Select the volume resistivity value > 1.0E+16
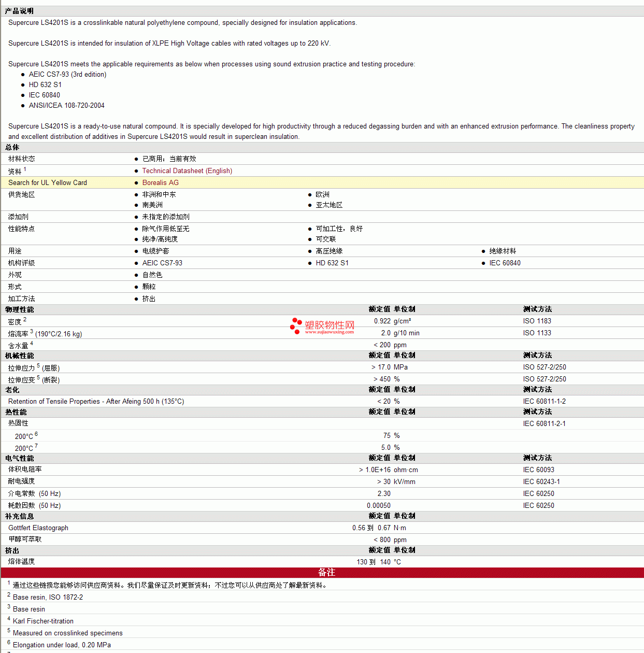Image resolution: width=644 pixels, height=653 pixels. [x=375, y=470]
